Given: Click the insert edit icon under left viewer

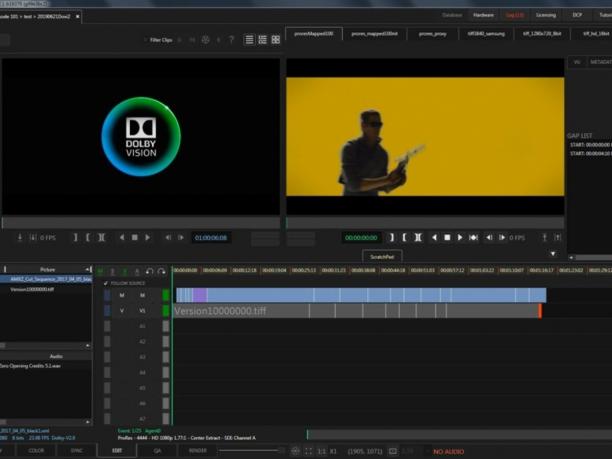Looking at the screenshot, I should (x=20, y=237).
